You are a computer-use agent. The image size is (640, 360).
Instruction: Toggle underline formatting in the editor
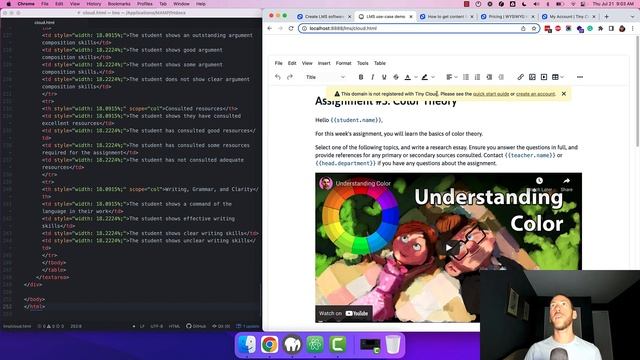pos(384,77)
